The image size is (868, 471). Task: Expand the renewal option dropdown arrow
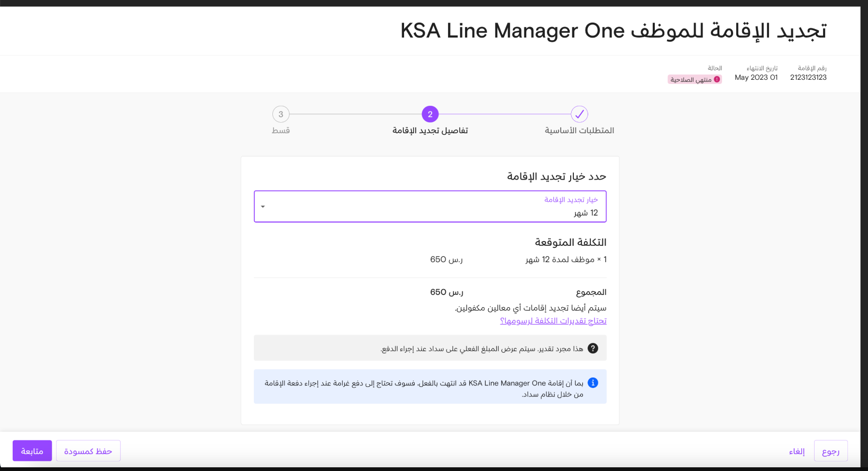[263, 207]
